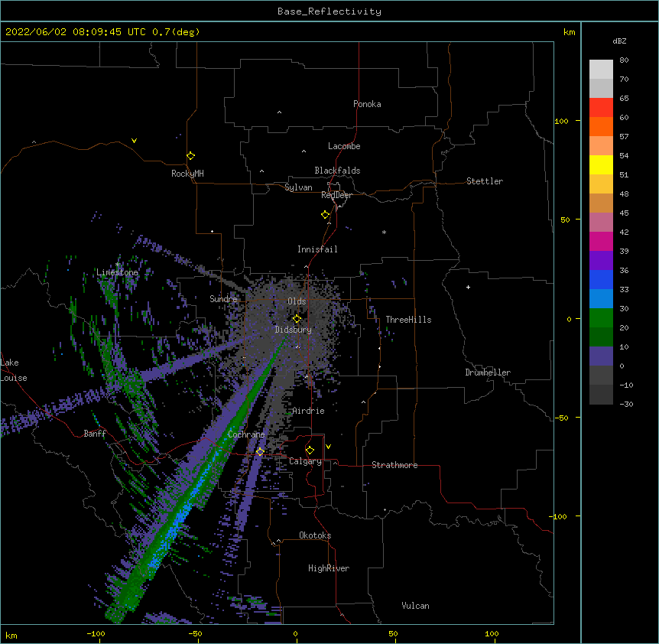This screenshot has width=659, height=644.
Task: Click the 100 km tick on the right axis
Action: tap(561, 121)
